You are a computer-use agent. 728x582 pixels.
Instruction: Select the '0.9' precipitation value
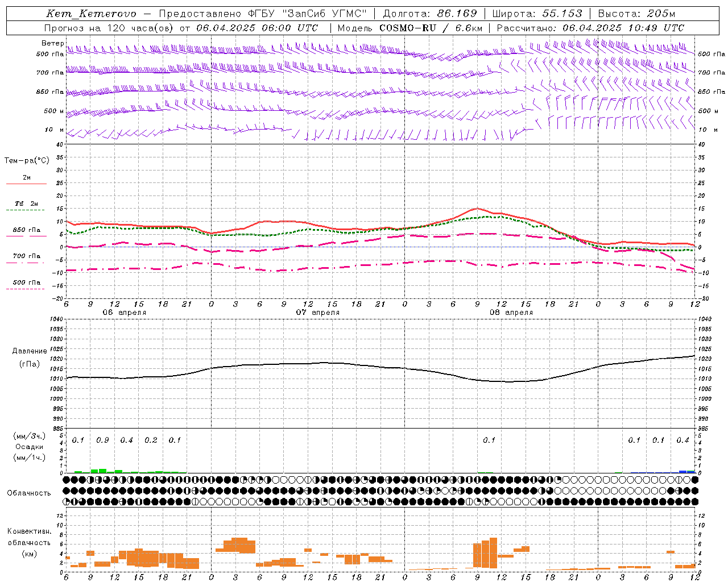102,440
